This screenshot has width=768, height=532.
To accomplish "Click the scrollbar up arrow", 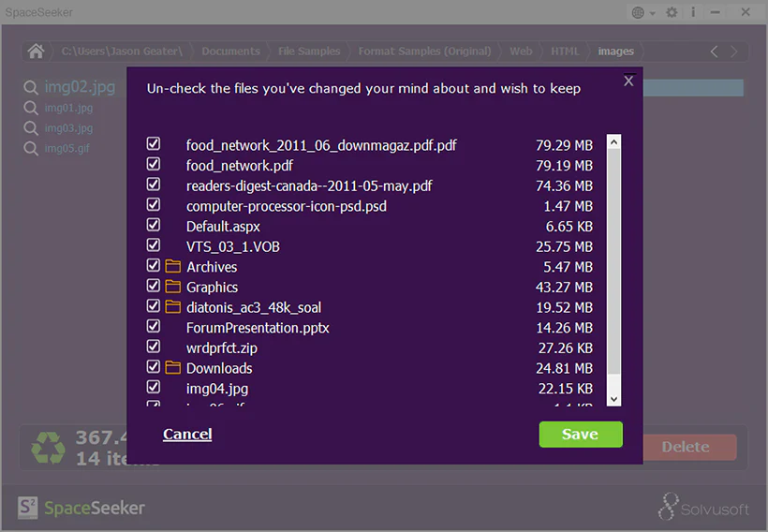I will [x=613, y=142].
